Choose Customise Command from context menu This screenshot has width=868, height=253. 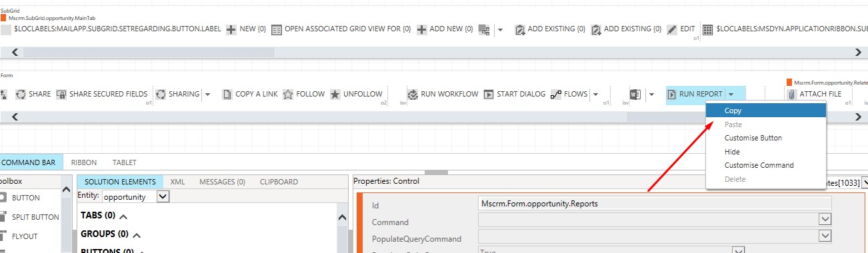tap(766, 165)
